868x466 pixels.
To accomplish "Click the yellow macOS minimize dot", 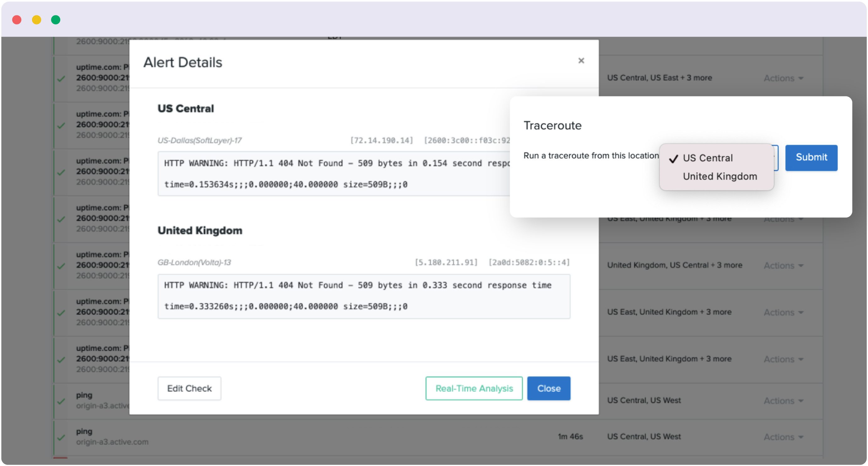I will tap(36, 20).
